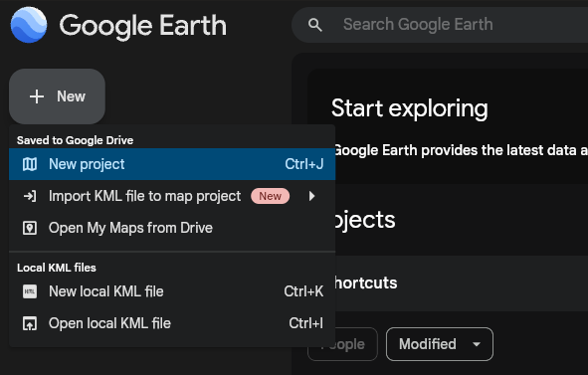Click the map icon beside New project

[30, 164]
